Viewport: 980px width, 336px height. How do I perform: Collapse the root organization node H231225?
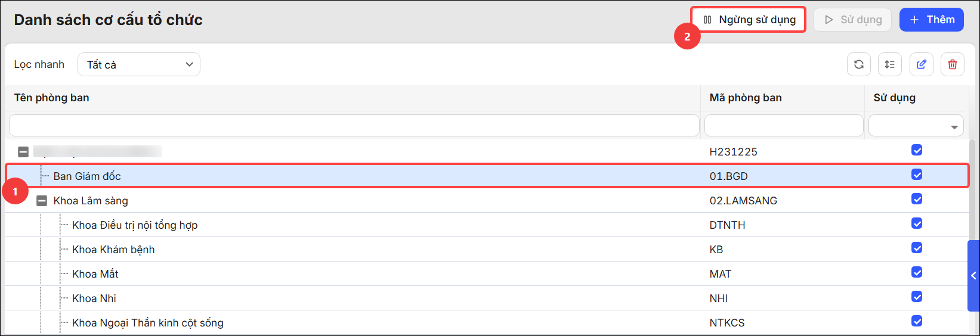point(23,152)
